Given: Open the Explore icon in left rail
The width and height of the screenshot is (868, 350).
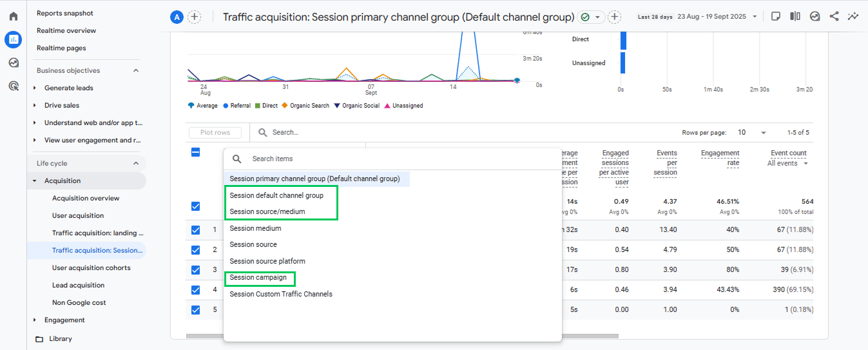Looking at the screenshot, I should (x=13, y=63).
